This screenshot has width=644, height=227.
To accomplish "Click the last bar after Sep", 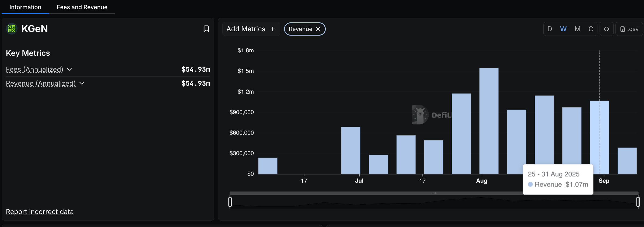I will click(627, 161).
